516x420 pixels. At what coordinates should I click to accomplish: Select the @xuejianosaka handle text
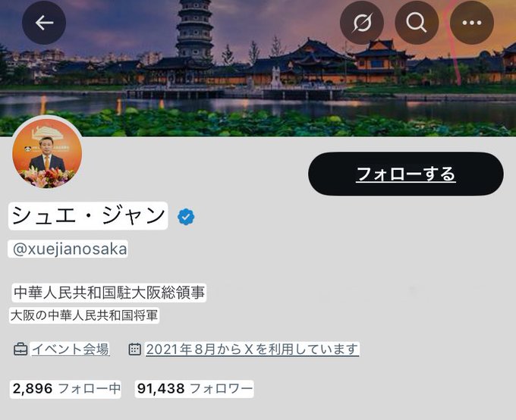(68, 249)
